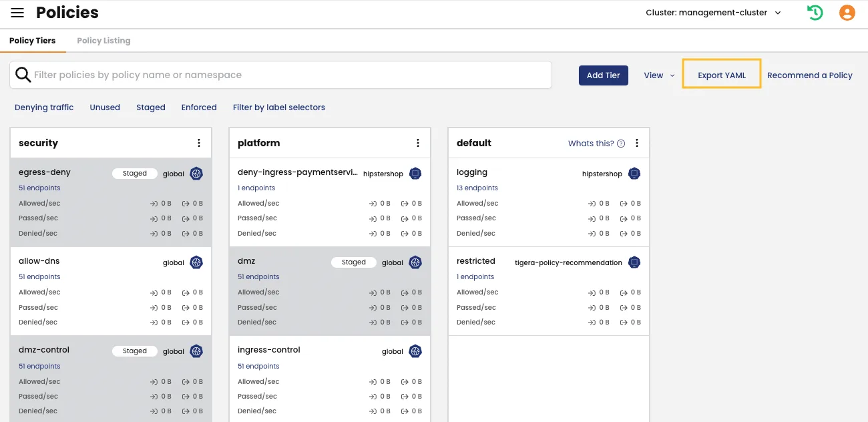Open the hamburger navigation menu
This screenshot has height=422, width=868.
[x=17, y=12]
